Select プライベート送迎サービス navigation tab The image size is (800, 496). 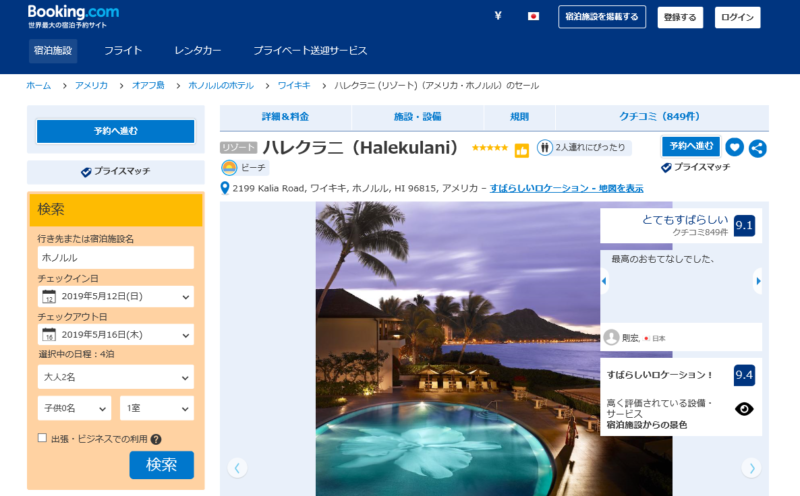[310, 51]
